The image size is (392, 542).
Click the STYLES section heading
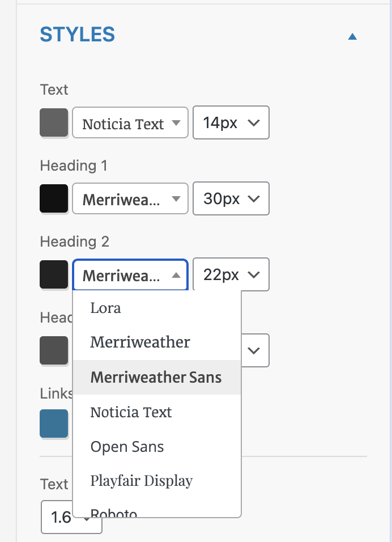[x=77, y=35]
